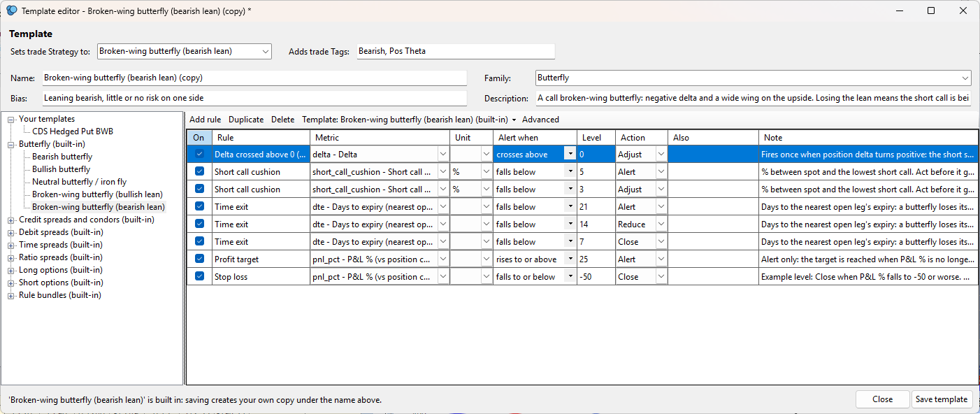Disable the Stop loss rule checkbox
The width and height of the screenshot is (980, 414).
click(x=200, y=276)
